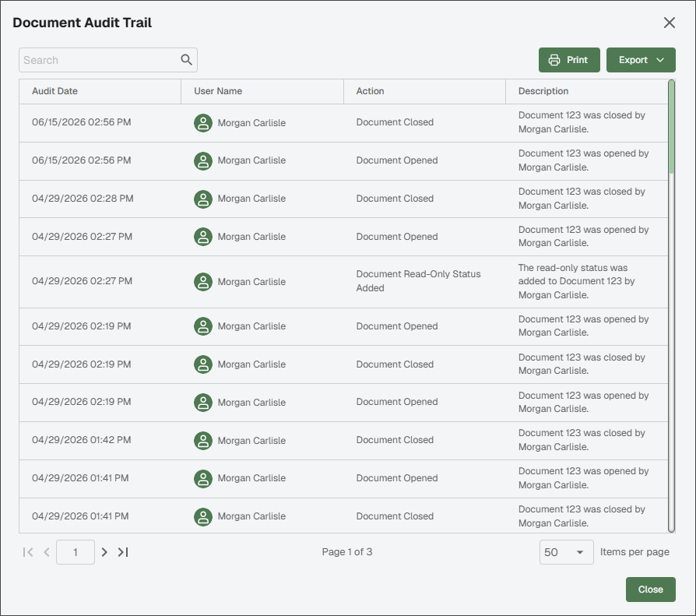Click user avatar in 04/29/2026 02:28 PM row
This screenshot has height=616, width=696.
point(203,199)
